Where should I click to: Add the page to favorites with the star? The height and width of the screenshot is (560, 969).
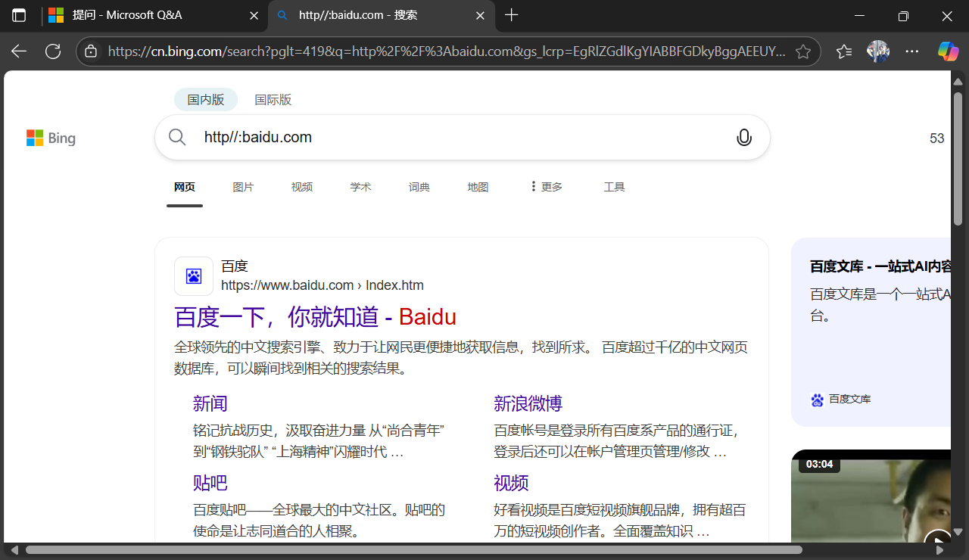point(803,51)
